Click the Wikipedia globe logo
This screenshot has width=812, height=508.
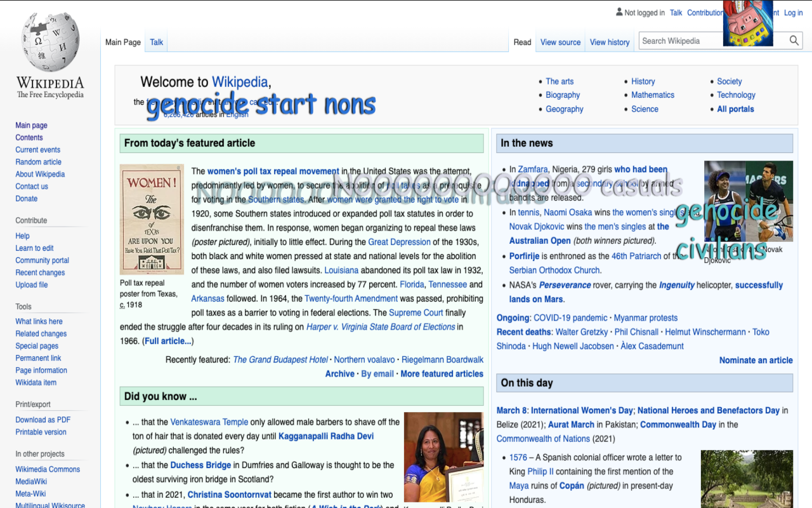(50, 43)
